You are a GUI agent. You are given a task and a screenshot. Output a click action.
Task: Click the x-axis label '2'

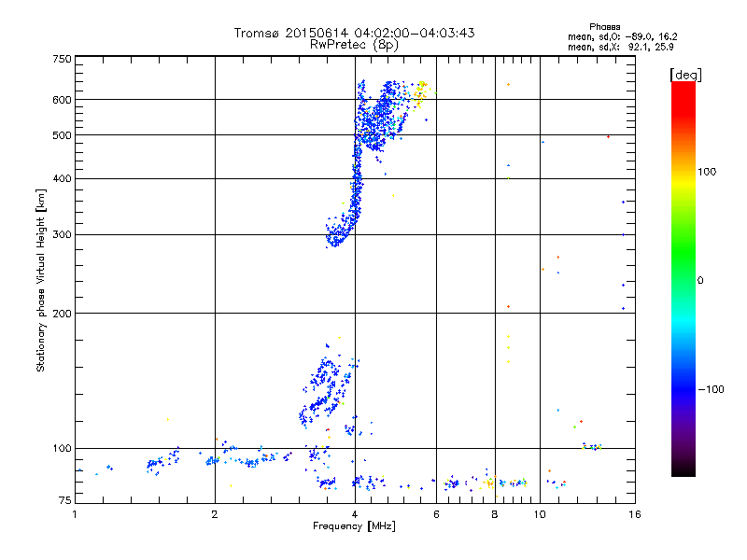[215, 514]
